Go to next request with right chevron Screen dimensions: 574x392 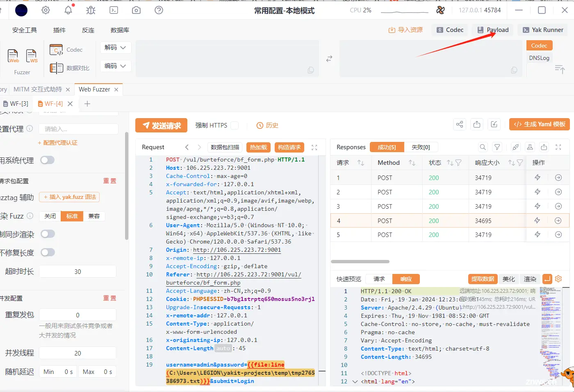[x=199, y=147]
